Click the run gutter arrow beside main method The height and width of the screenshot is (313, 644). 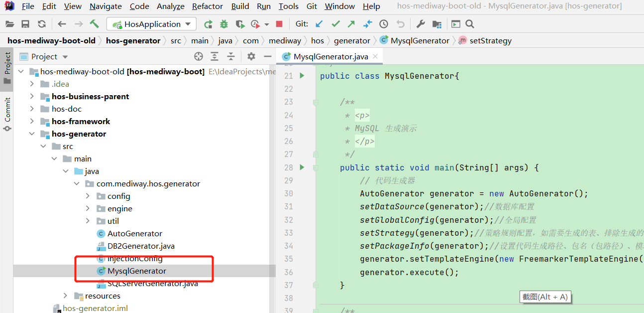(302, 167)
